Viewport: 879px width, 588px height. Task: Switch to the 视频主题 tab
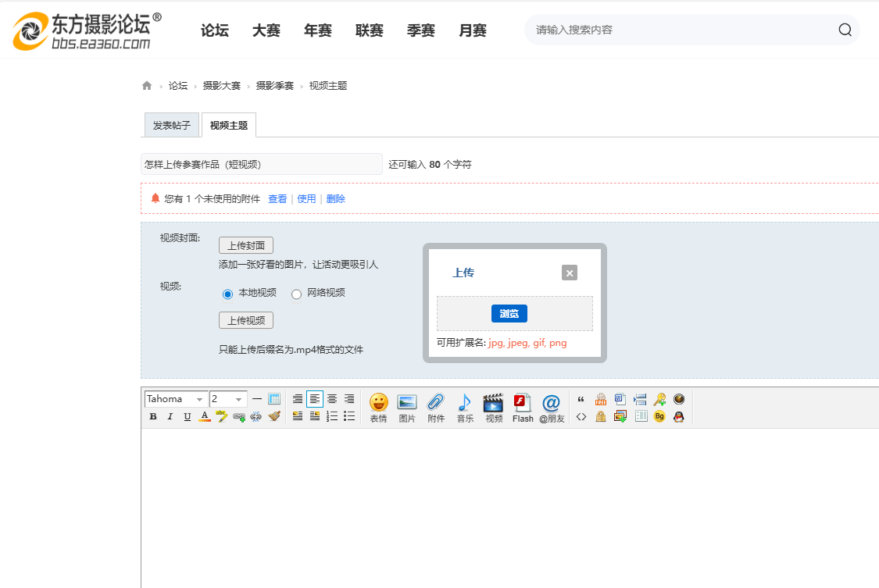(229, 125)
